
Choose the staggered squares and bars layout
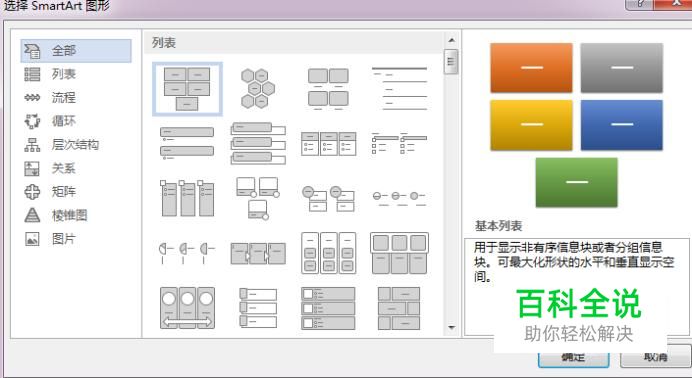pyautogui.click(x=399, y=308)
